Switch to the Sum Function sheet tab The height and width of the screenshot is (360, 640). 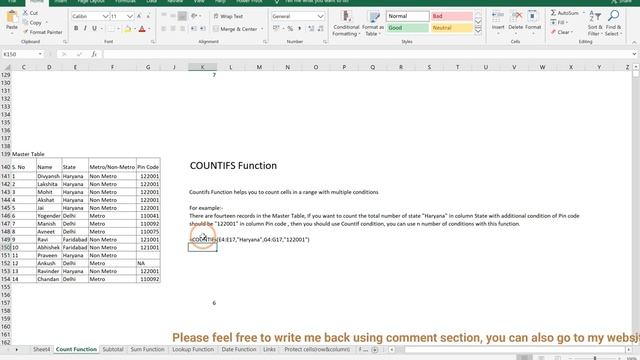[147, 349]
